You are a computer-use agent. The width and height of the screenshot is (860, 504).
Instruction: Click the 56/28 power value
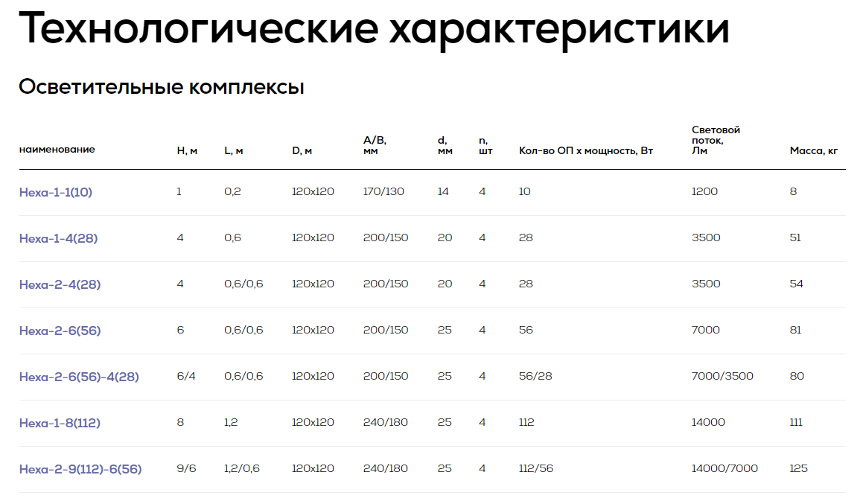pyautogui.click(x=535, y=376)
